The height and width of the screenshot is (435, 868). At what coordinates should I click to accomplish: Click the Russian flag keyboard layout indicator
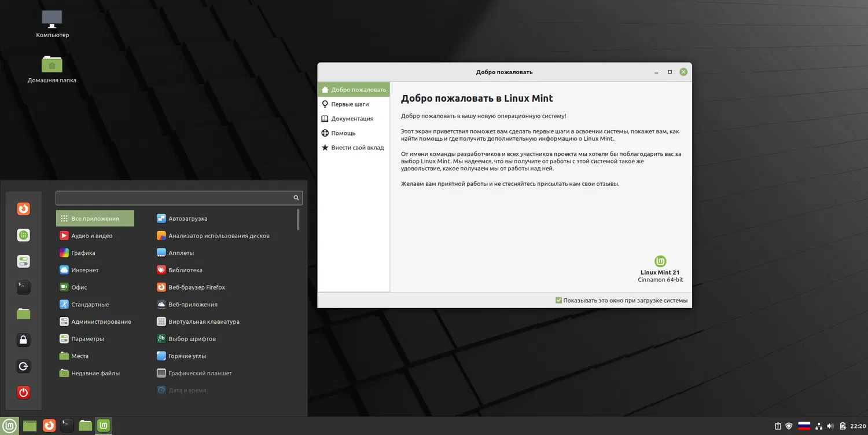[x=804, y=426]
